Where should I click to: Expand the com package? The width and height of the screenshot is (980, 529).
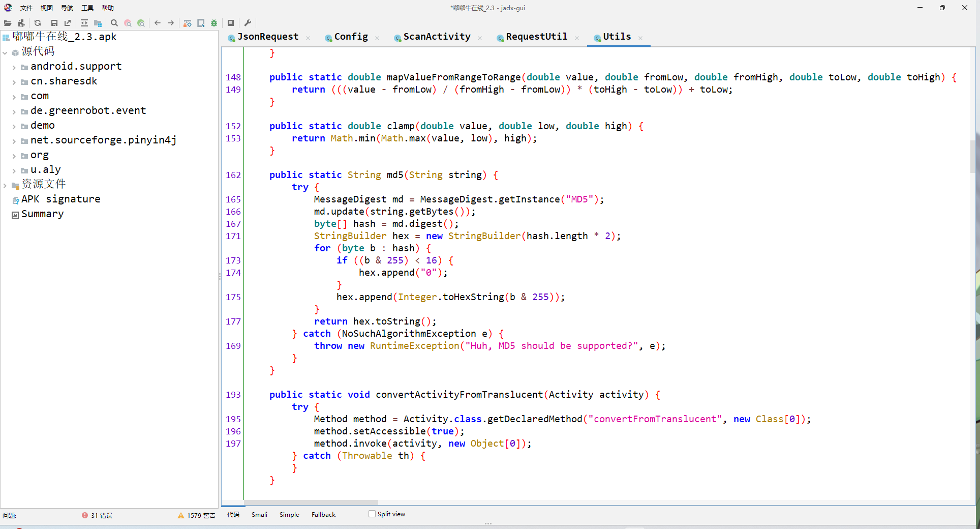pos(14,97)
